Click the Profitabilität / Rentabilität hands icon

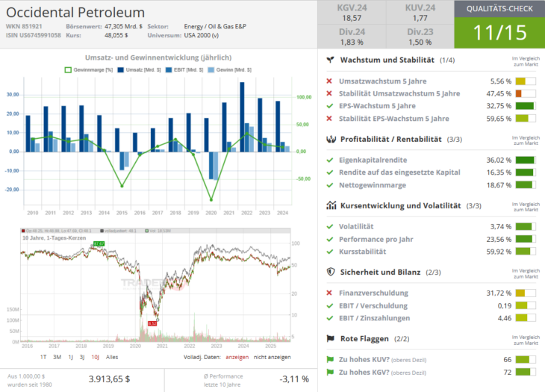[x=331, y=139]
